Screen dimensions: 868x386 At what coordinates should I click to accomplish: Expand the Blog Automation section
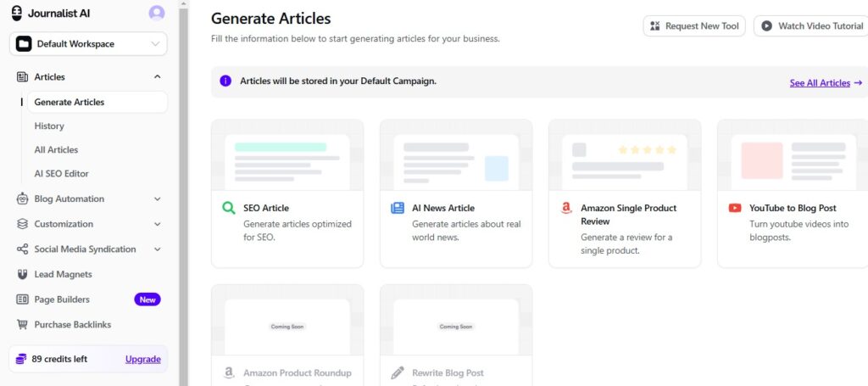(x=157, y=199)
